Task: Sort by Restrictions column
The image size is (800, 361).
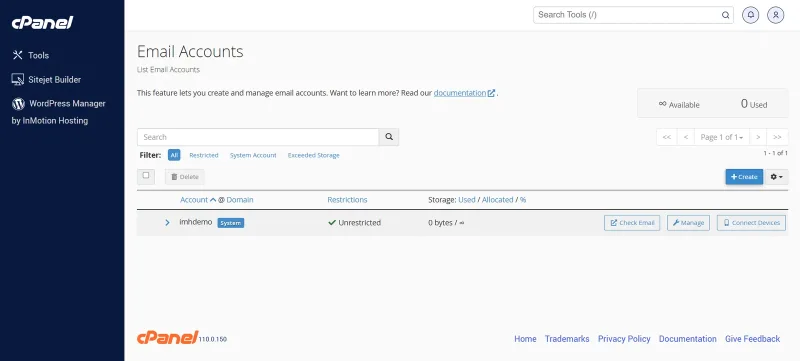Action: 347,200
